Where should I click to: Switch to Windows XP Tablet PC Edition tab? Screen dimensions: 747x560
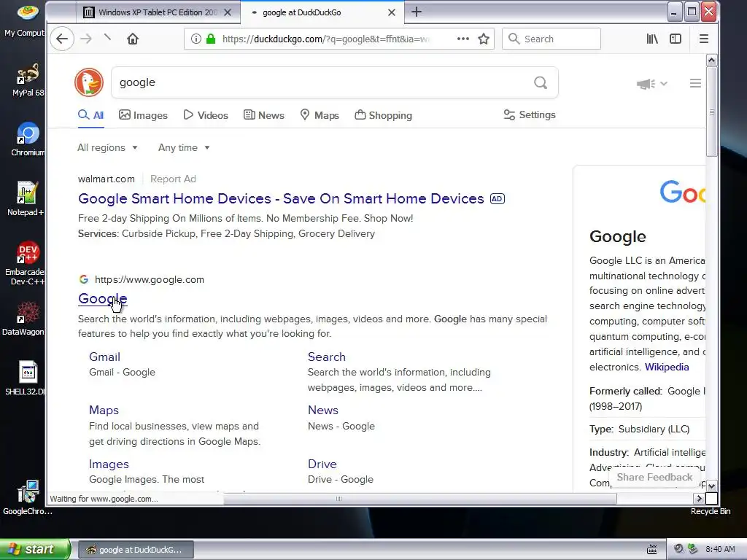click(158, 12)
